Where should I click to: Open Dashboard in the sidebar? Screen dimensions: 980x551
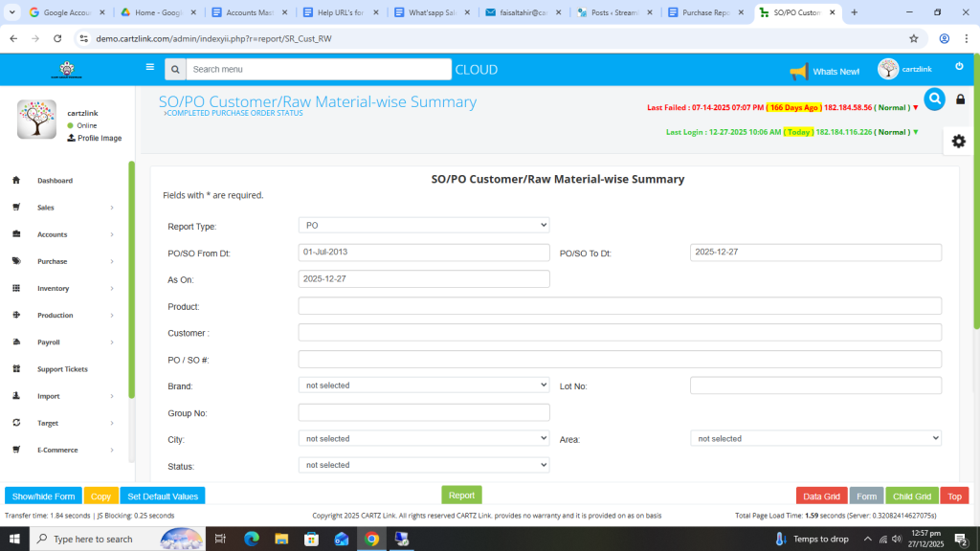click(55, 181)
